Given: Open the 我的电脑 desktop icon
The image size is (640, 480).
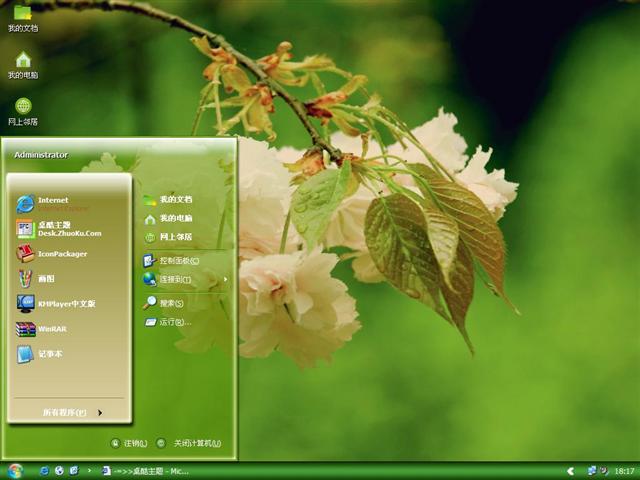Looking at the screenshot, I should click(23, 65).
